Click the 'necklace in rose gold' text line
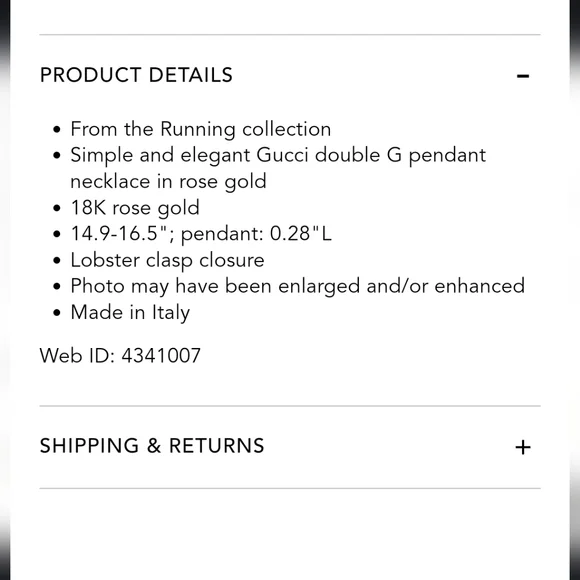Image resolution: width=580 pixels, height=580 pixels. tap(168, 181)
